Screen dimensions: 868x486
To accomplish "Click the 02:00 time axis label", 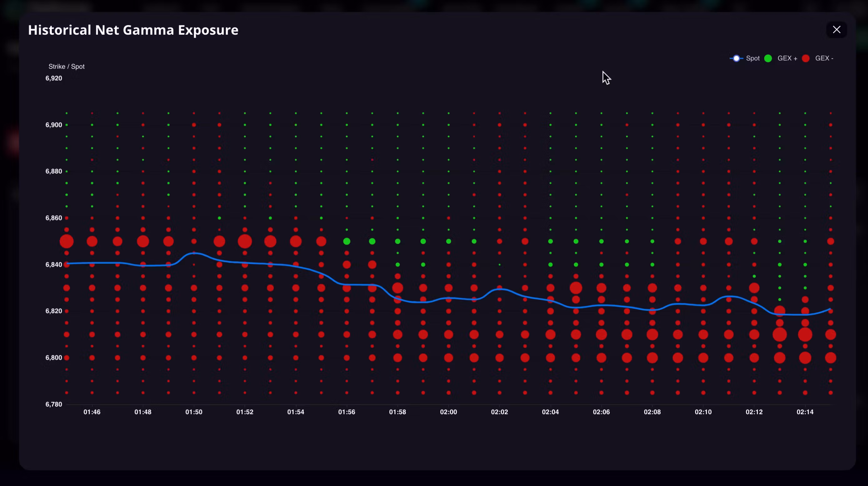I will point(449,412).
